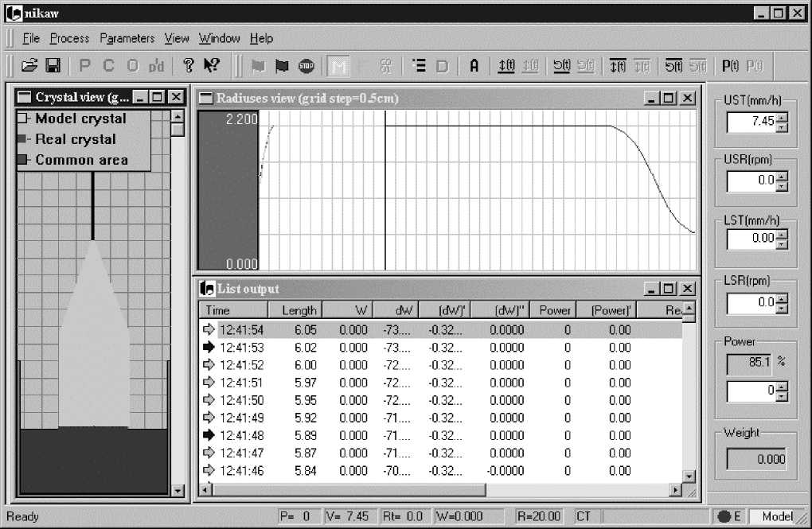The width and height of the screenshot is (812, 529).
Task: Click the Length column header
Action: pyautogui.click(x=299, y=310)
